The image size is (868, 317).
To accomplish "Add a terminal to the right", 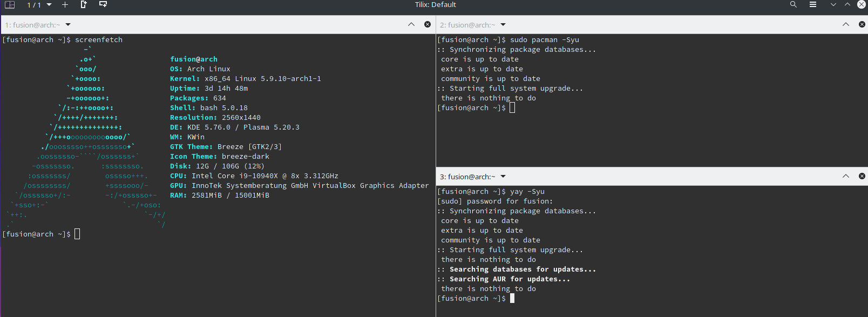I will coord(84,4).
